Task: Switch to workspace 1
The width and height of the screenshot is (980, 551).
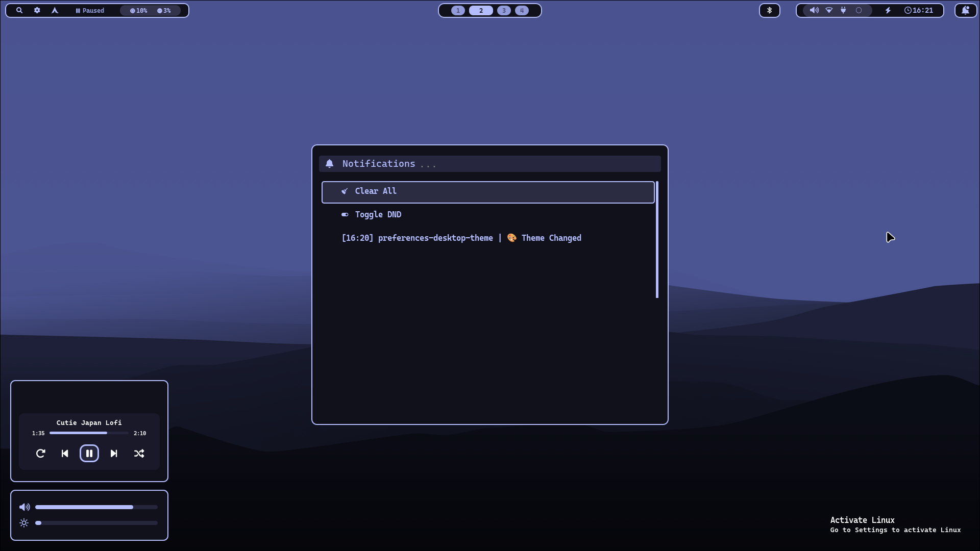Action: click(458, 10)
